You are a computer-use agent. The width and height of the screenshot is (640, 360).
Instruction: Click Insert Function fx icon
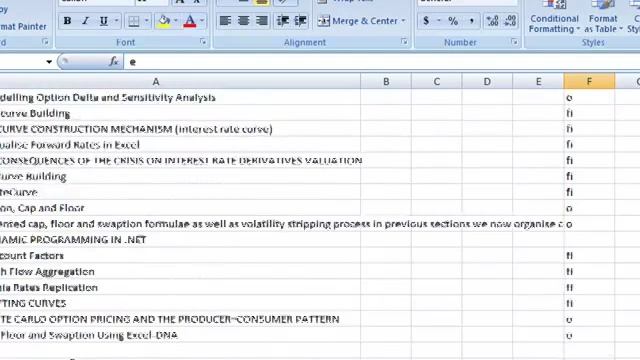point(114,62)
